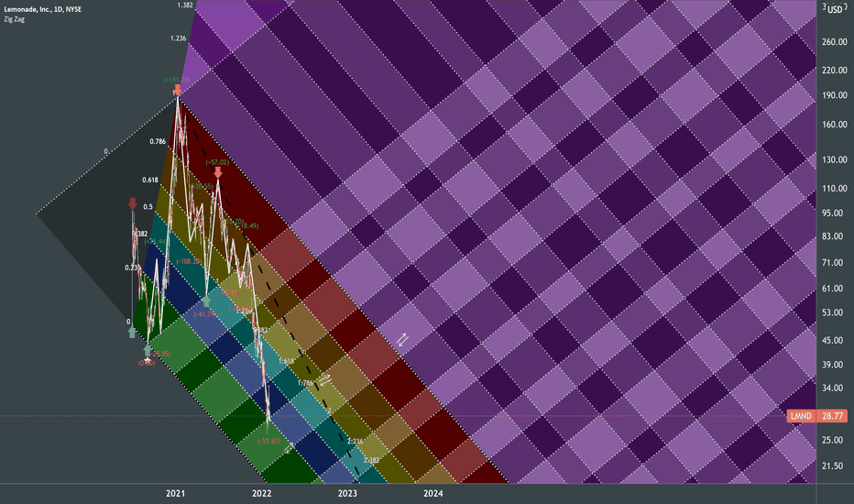Image resolution: width=854 pixels, height=504 pixels.
Task: Click the 21.50 price axis label
Action: click(832, 466)
